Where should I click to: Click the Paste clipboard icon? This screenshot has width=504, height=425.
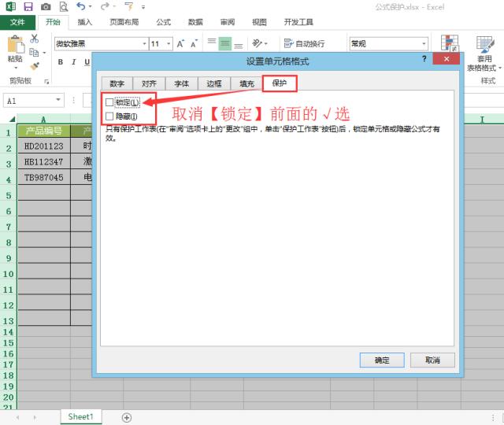(16, 44)
